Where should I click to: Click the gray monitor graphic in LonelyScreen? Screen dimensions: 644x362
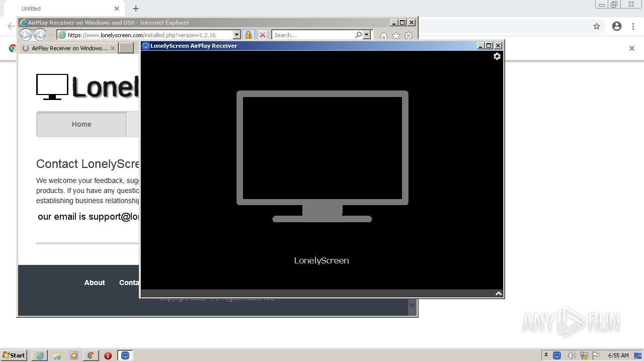point(322,156)
